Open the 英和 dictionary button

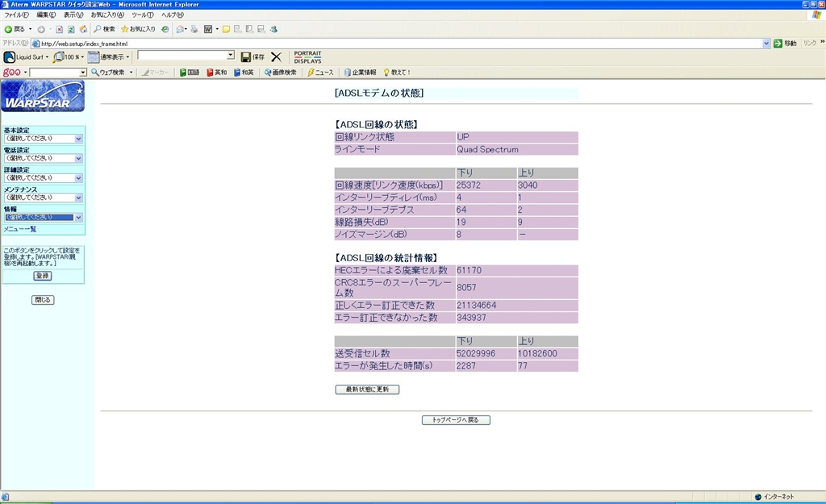(x=216, y=72)
